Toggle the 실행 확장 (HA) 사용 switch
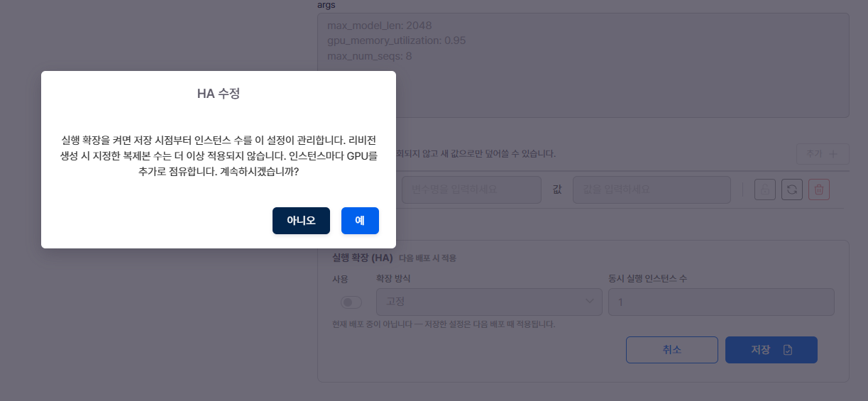Viewport: 868px width, 401px height. point(351,302)
